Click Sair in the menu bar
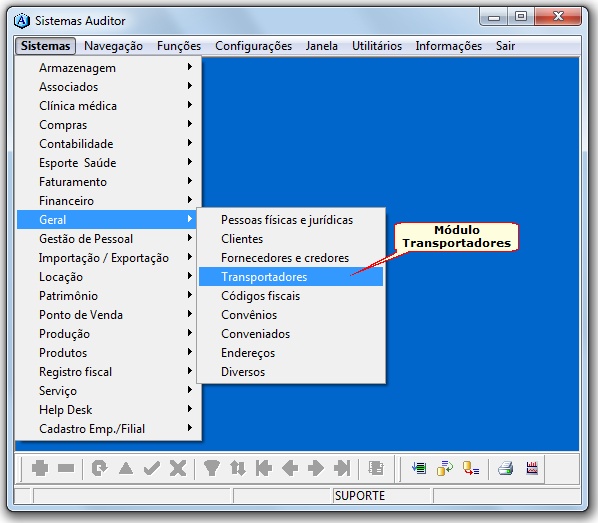Screen dimensions: 598x523 505,46
